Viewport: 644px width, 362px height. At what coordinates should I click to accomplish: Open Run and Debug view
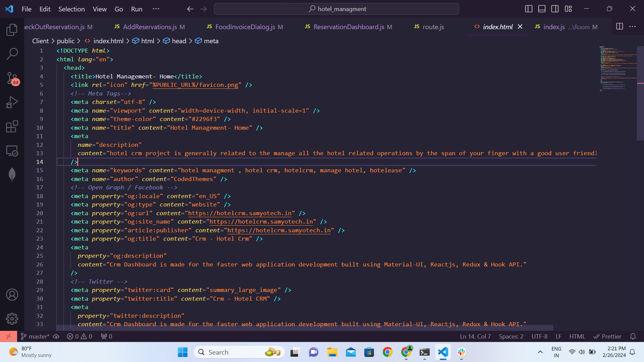[x=12, y=102]
